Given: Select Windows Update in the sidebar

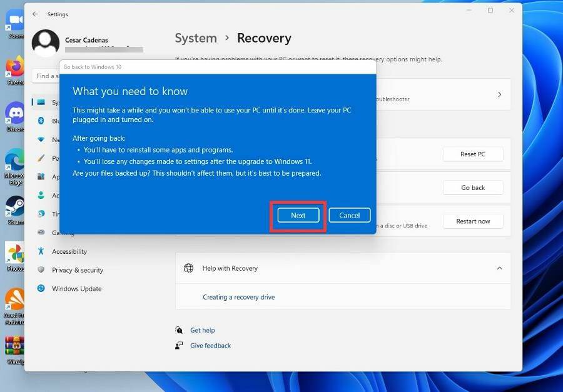Looking at the screenshot, I should point(77,289).
